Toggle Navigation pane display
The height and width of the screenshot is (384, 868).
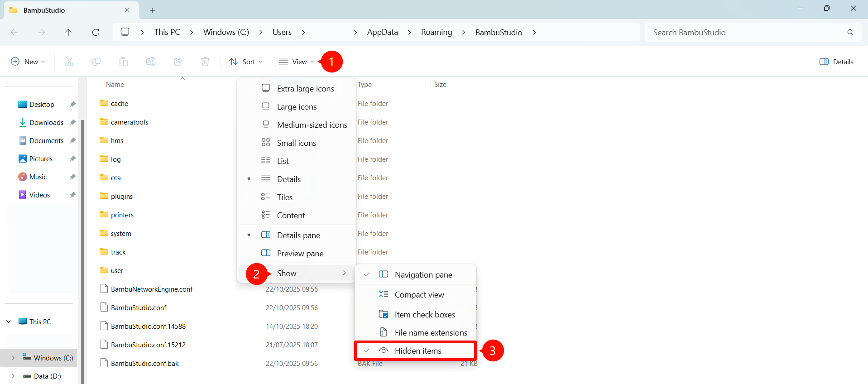pos(415,274)
